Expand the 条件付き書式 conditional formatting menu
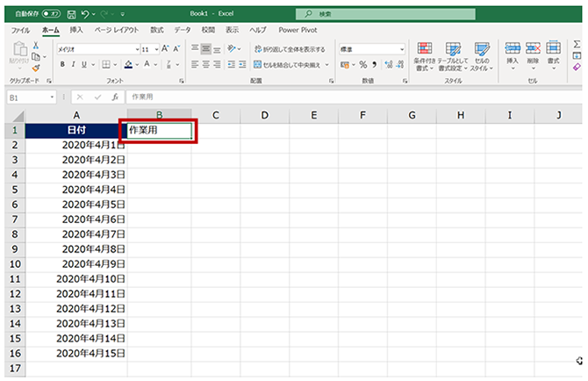Screen dimensions: 588x381 (x=426, y=54)
